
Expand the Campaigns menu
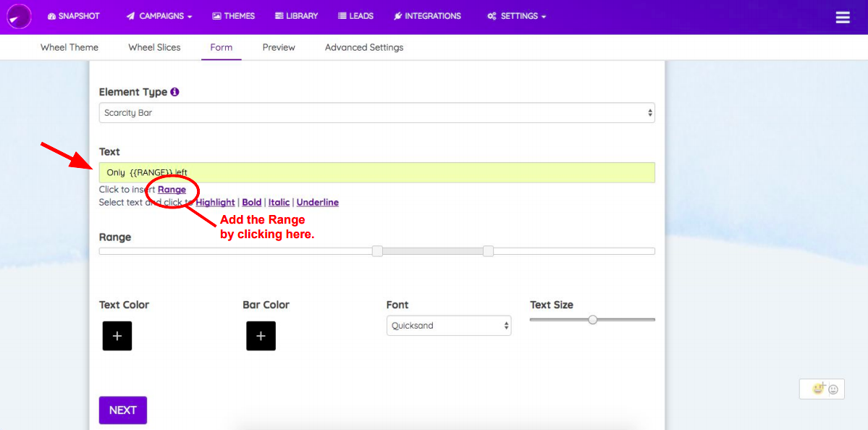point(159,16)
